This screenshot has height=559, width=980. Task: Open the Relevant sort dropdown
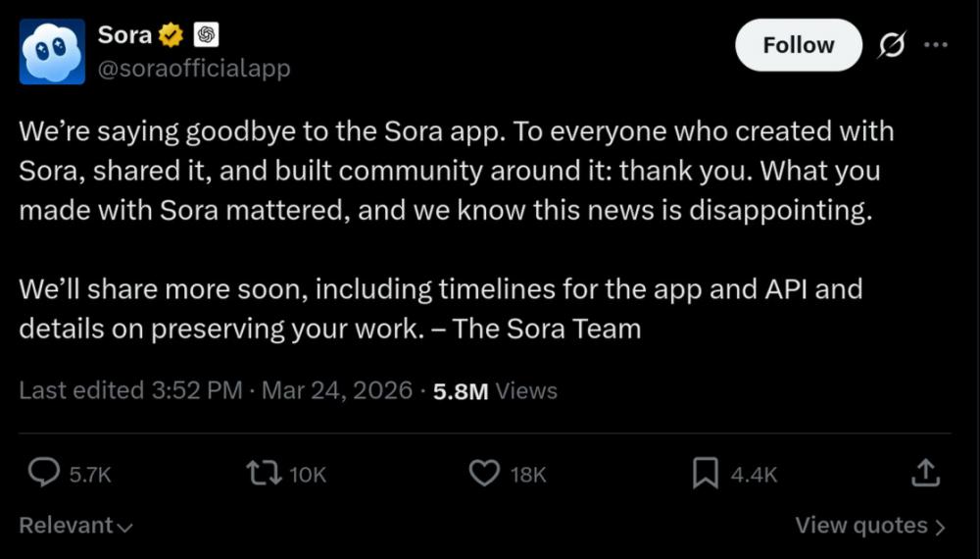tap(75, 526)
